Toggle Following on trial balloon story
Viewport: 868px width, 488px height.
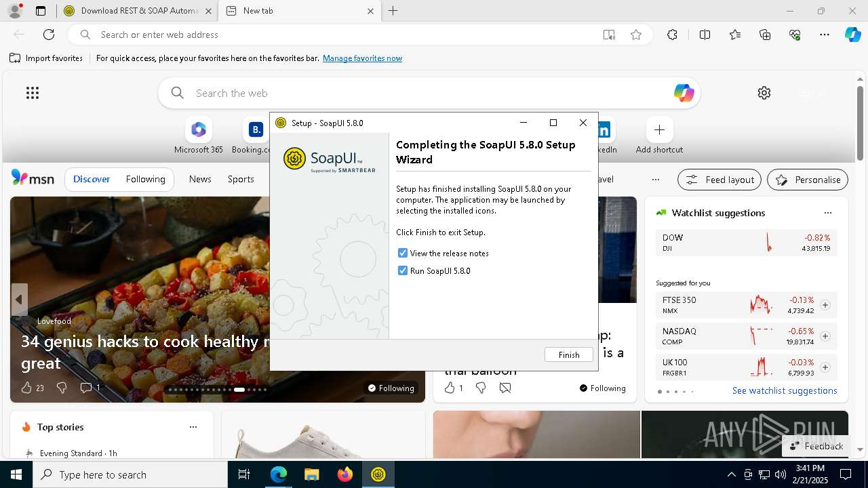(x=602, y=388)
